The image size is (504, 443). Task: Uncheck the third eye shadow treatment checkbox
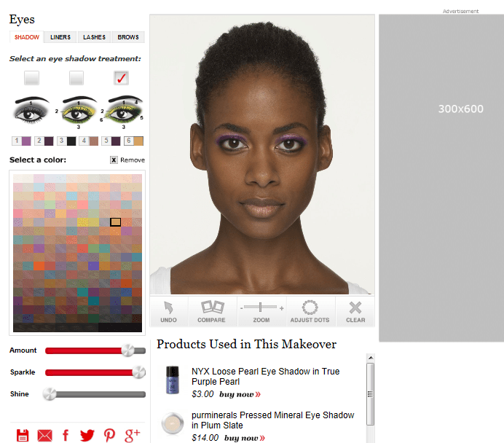pyautogui.click(x=122, y=77)
